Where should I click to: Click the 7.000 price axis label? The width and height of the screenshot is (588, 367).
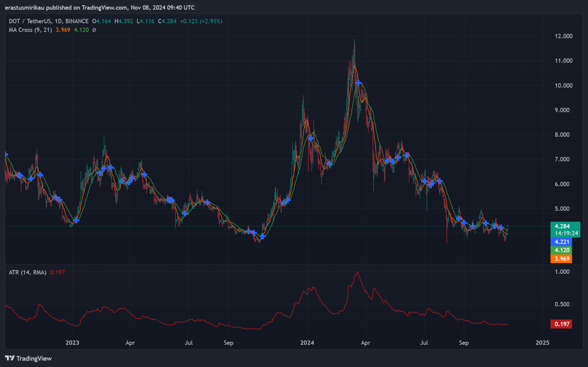562,159
